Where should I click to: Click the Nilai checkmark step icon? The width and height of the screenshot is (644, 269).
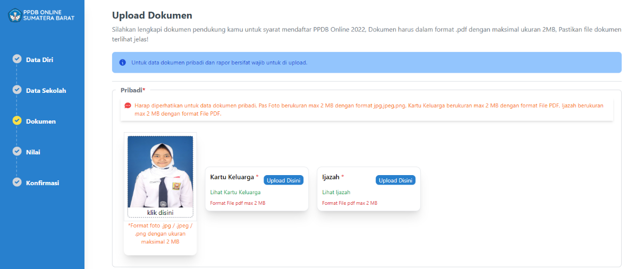pos(17,151)
